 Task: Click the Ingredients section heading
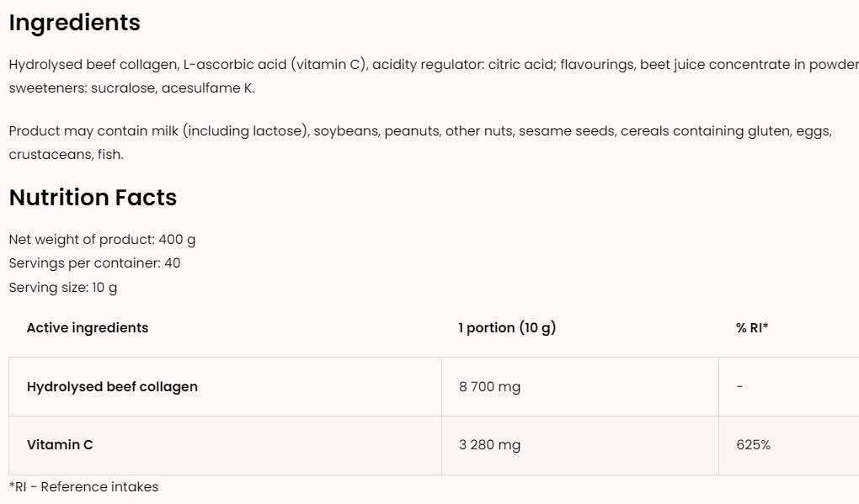74,23
